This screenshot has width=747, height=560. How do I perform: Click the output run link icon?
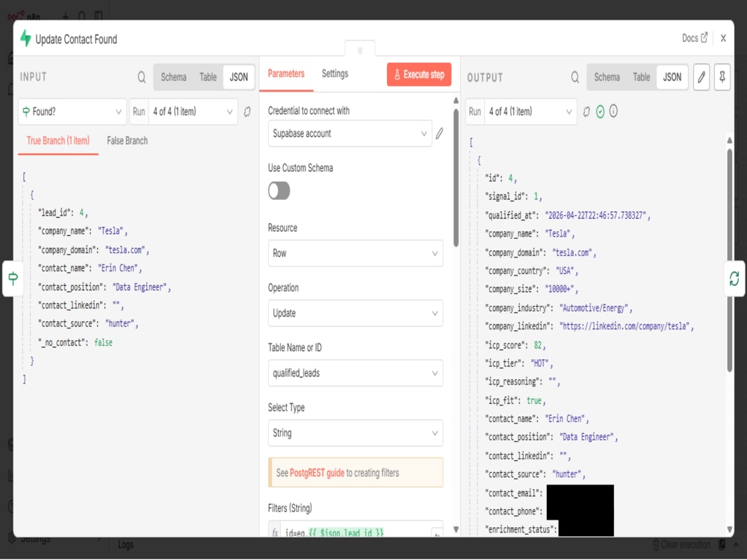[586, 112]
